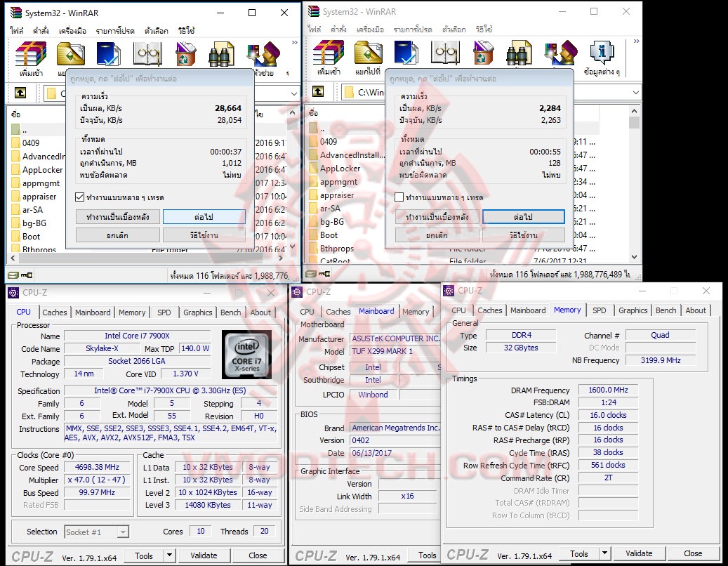Viewport: 728px width, 566px height.
Task: Switch to Caches tab in CPU-Z CPU window
Action: coord(55,312)
